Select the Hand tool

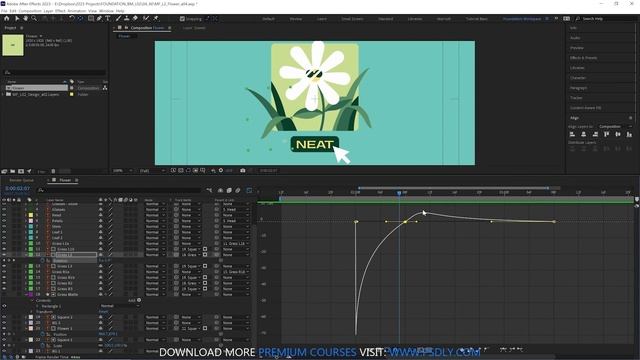click(x=25, y=18)
